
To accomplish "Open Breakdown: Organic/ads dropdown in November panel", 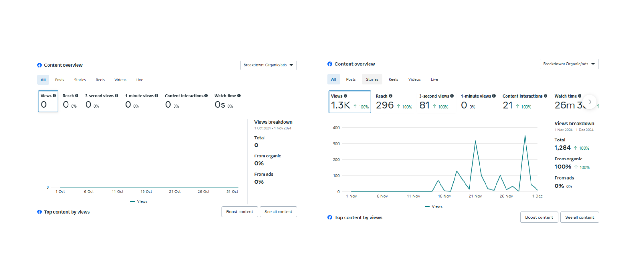I will 569,64.
